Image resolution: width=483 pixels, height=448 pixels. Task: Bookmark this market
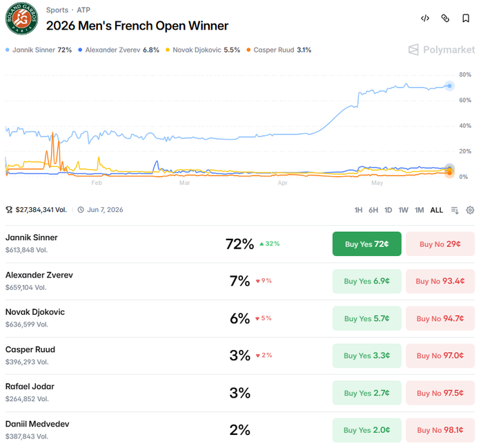[x=466, y=19]
